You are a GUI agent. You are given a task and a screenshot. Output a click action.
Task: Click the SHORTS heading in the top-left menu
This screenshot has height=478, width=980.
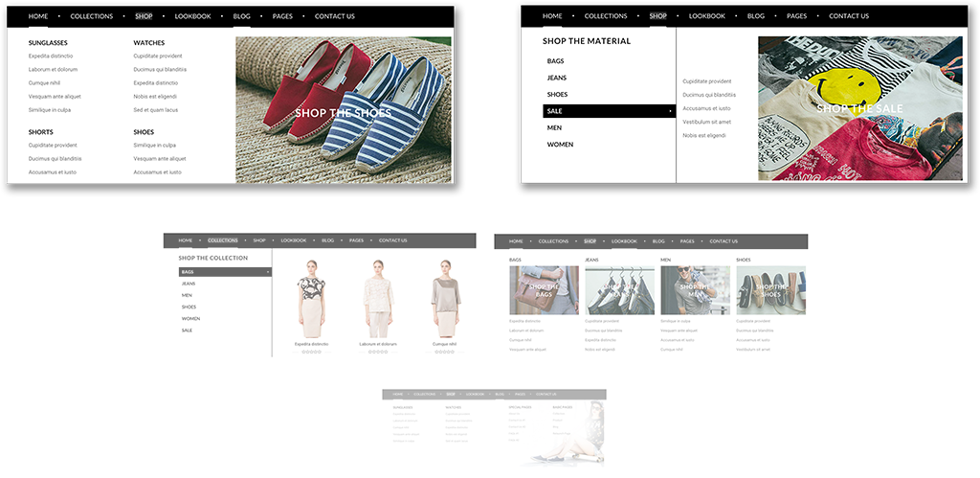pyautogui.click(x=41, y=132)
